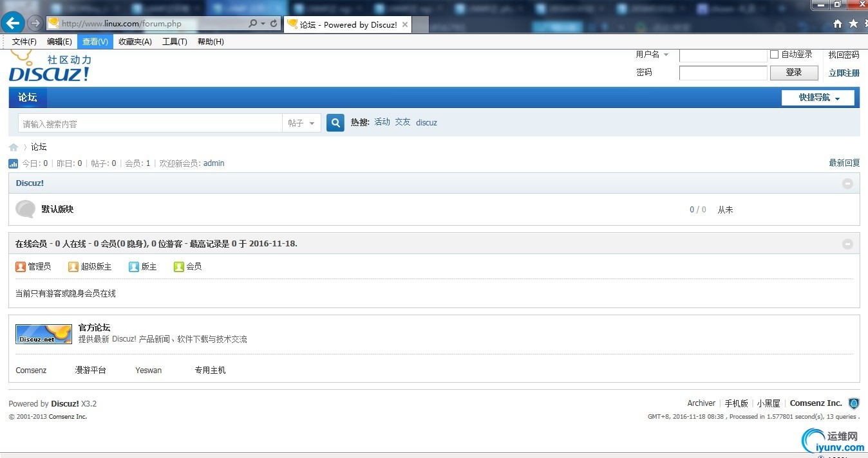
Task: Click the blue statistics chart icon
Action: (14, 163)
